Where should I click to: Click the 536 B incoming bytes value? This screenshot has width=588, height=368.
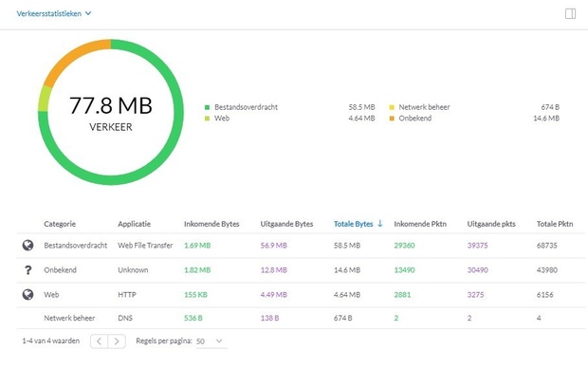point(193,318)
